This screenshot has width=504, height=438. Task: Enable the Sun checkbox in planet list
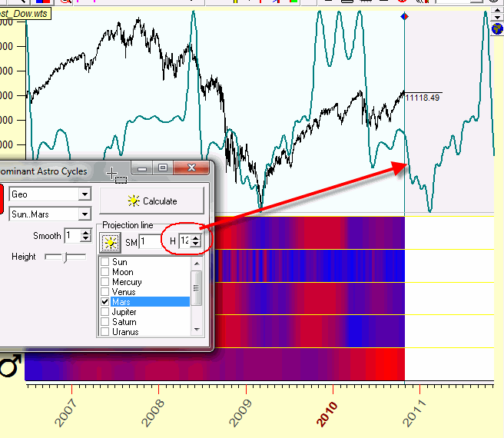(105, 263)
